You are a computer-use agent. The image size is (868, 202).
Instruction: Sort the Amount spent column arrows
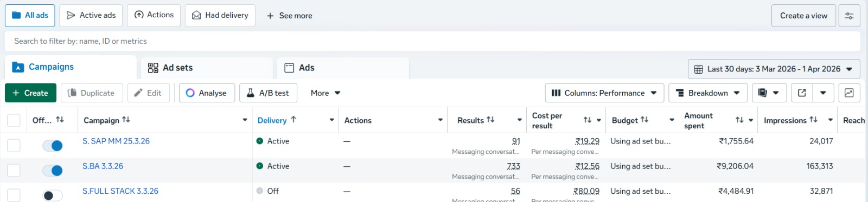(739, 120)
